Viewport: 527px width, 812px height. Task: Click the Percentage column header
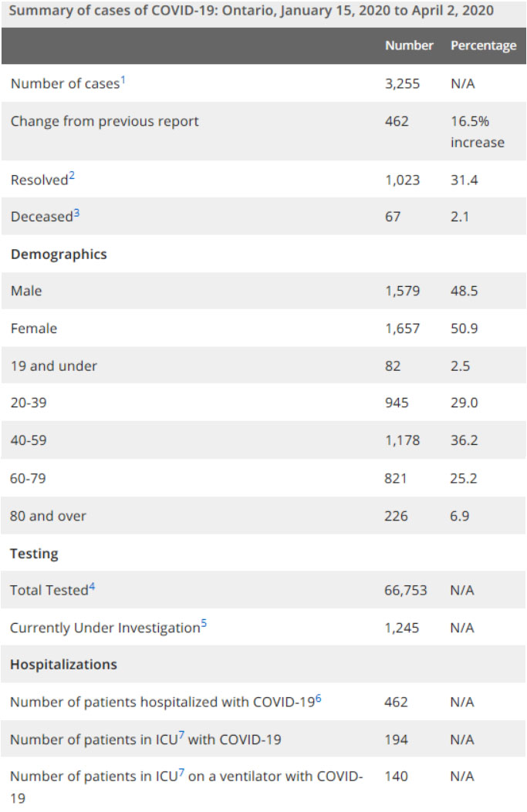pos(483,45)
